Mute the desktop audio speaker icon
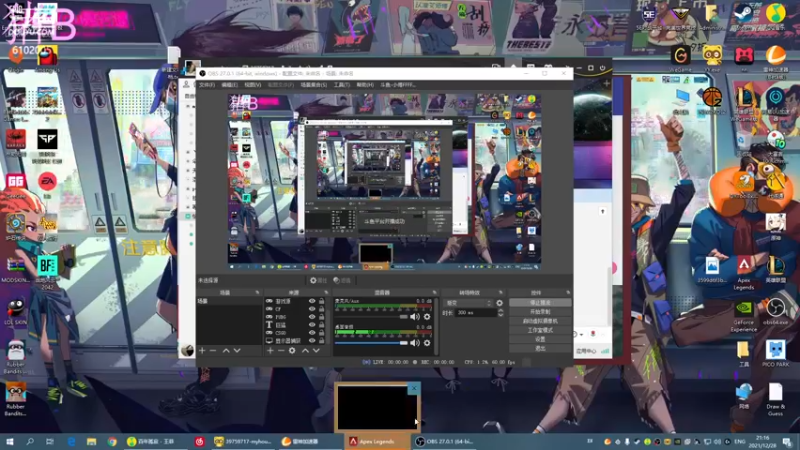The image size is (800, 450). pyautogui.click(x=415, y=343)
